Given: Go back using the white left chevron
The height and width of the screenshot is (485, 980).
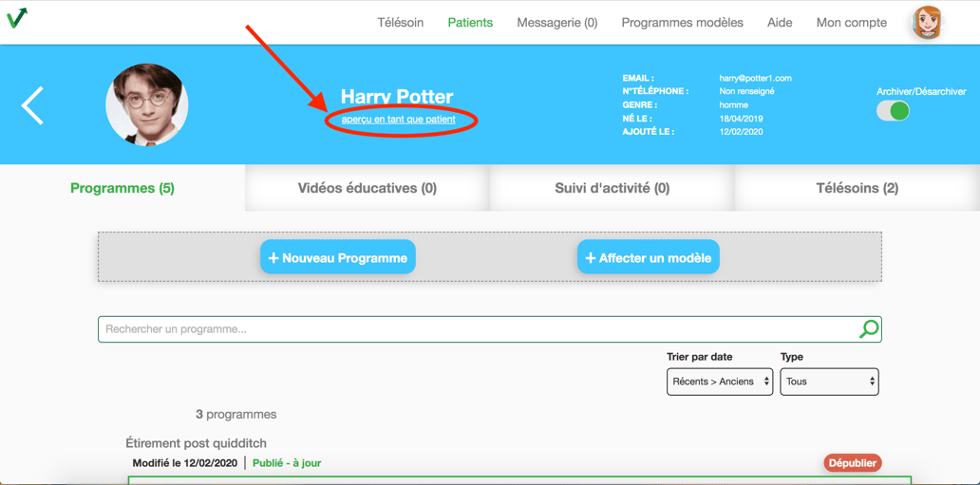Looking at the screenshot, I should 32,105.
